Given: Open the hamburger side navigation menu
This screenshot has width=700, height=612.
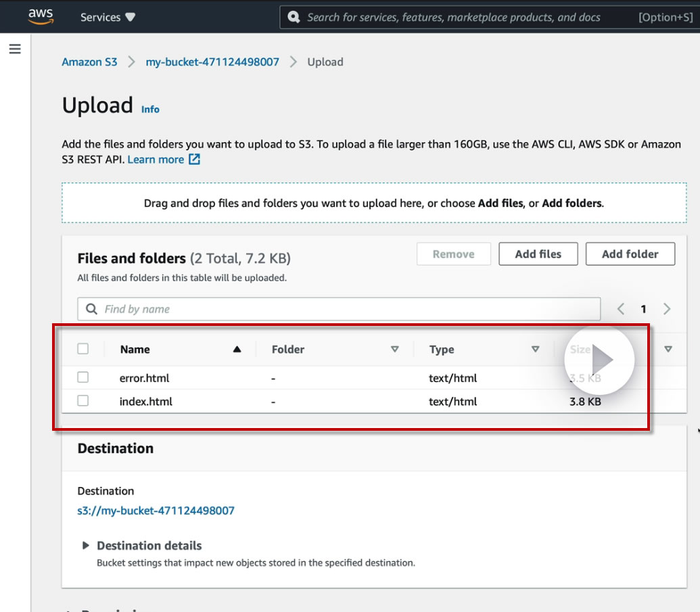Looking at the screenshot, I should pos(15,49).
